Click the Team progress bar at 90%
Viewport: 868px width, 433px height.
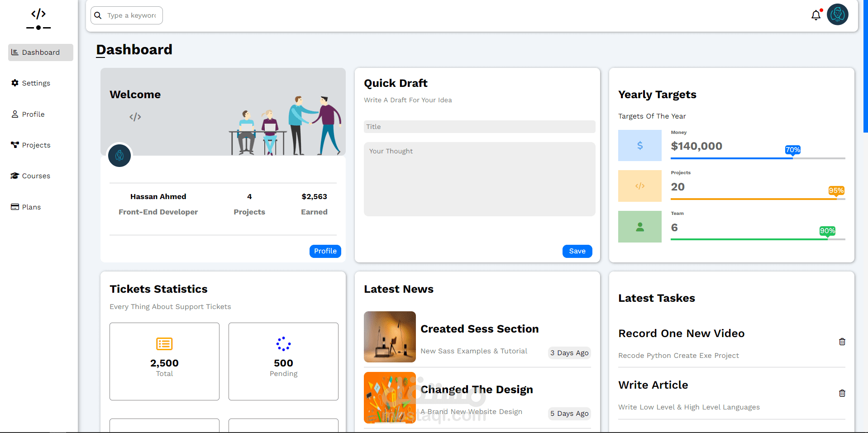758,239
